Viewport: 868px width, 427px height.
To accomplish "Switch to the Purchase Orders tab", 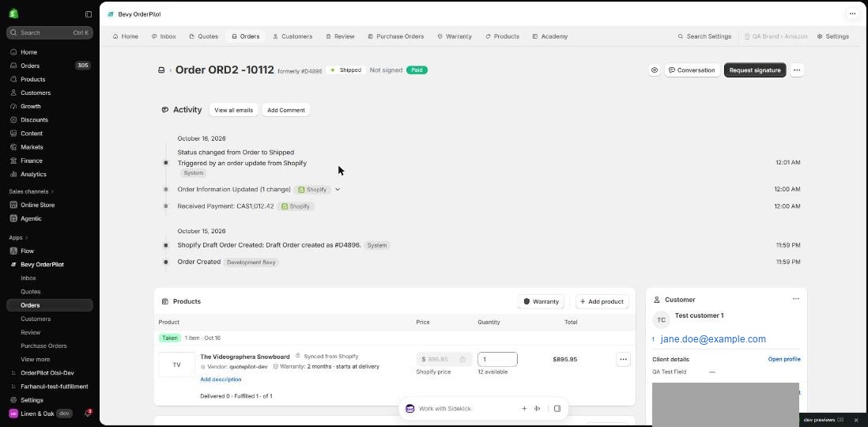I will tap(396, 36).
